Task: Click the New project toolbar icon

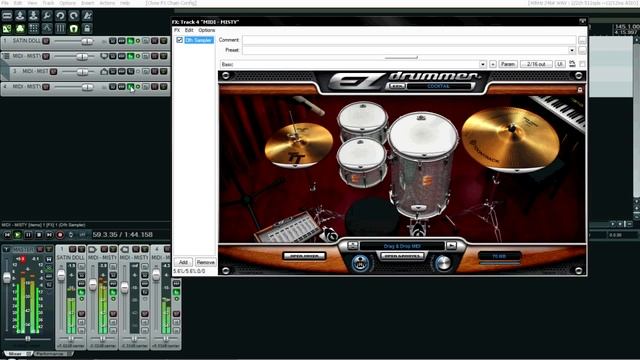Action: (x=7, y=16)
